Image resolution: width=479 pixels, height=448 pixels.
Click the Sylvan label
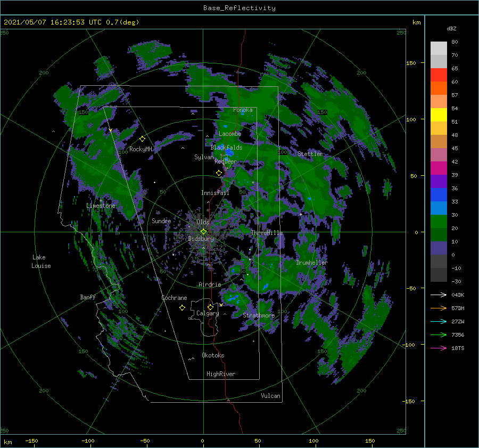(204, 157)
